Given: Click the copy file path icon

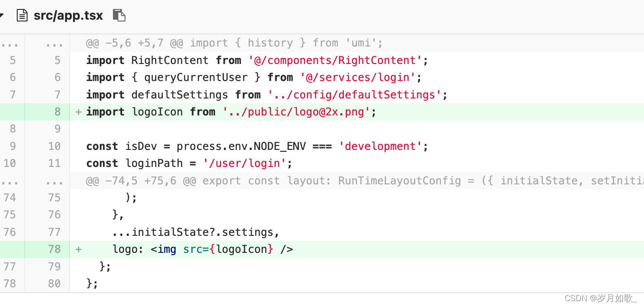Looking at the screenshot, I should click(x=119, y=15).
